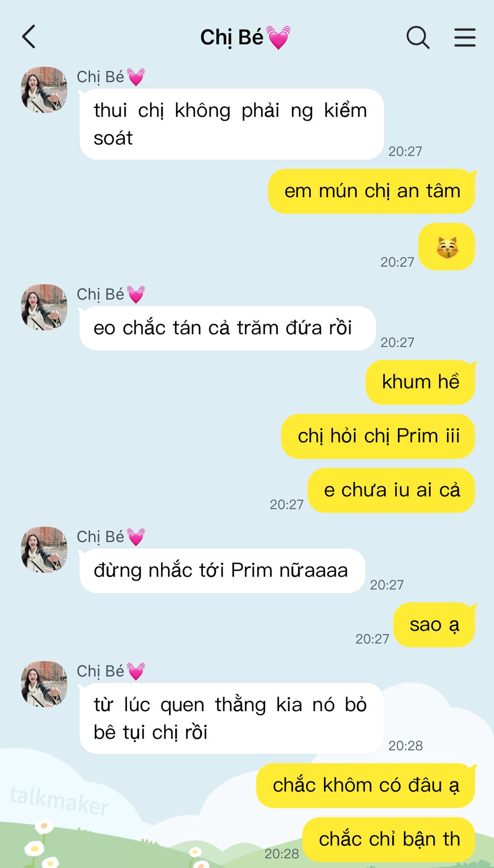Screen dimensions: 494x868
Task: Tap the 'Chị Bé' chat title
Action: [232, 38]
